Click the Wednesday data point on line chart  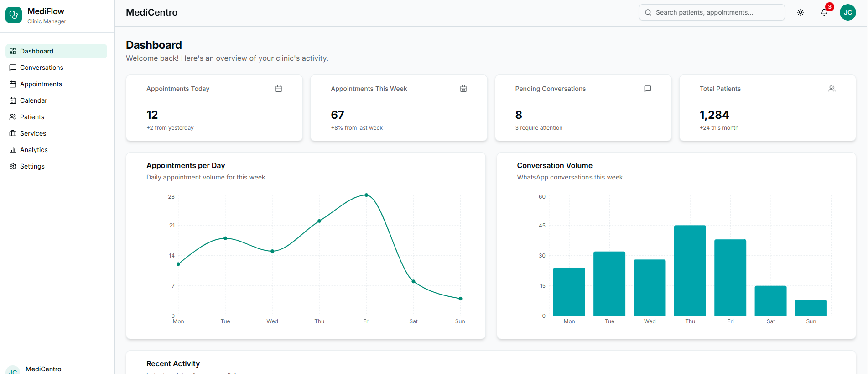tap(272, 251)
